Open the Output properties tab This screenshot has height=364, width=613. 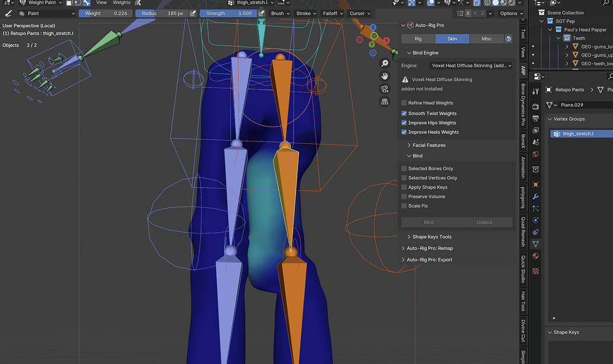click(535, 118)
